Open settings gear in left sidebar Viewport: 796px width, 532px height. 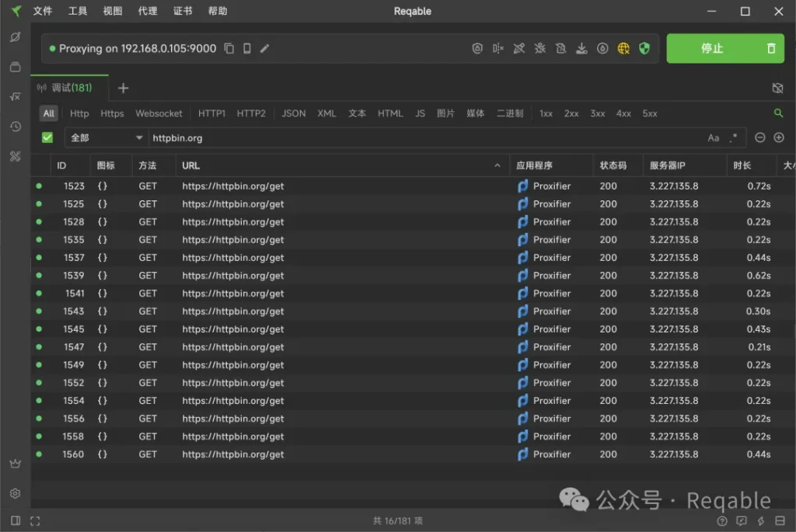point(16,493)
